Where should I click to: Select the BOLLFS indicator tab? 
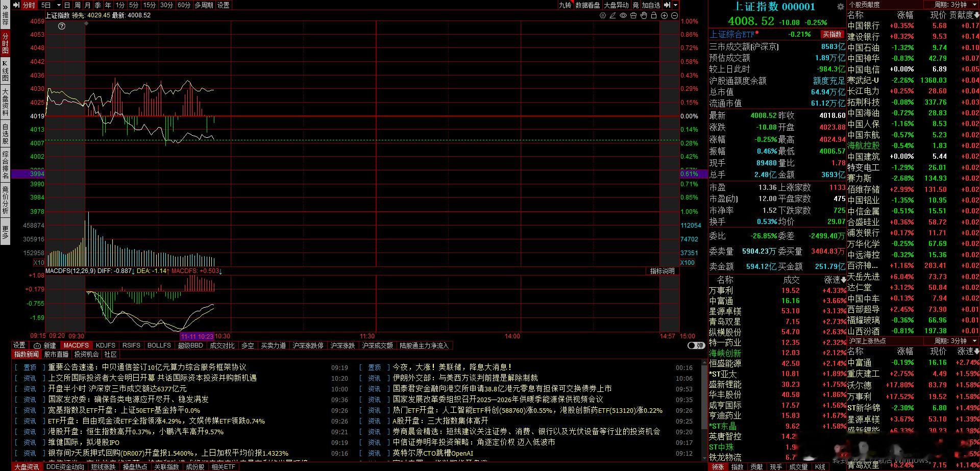[x=159, y=345]
